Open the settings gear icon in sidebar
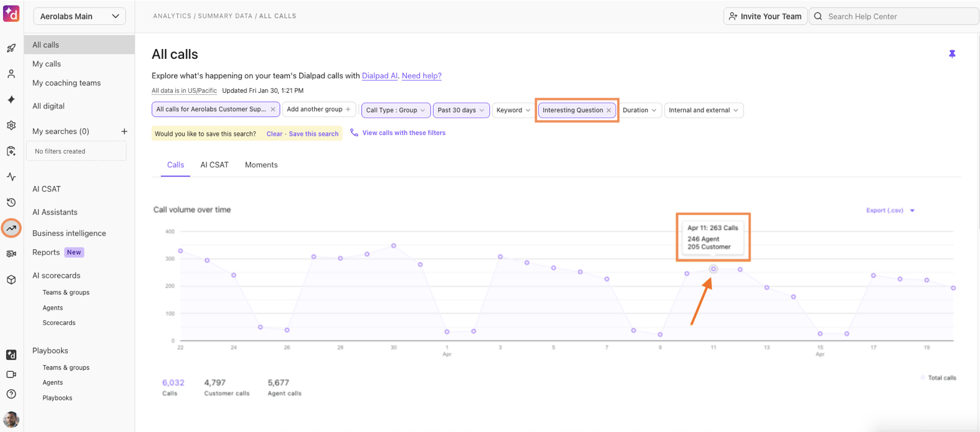980x432 pixels. 11,125
